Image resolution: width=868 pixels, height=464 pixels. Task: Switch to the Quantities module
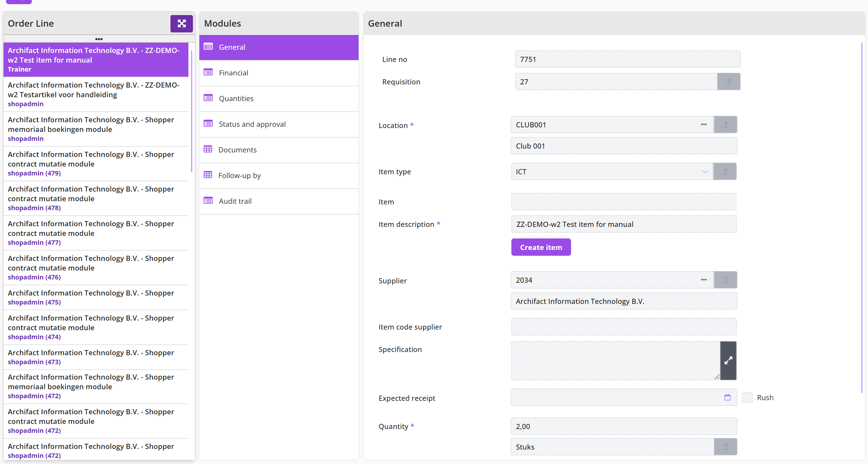click(279, 98)
